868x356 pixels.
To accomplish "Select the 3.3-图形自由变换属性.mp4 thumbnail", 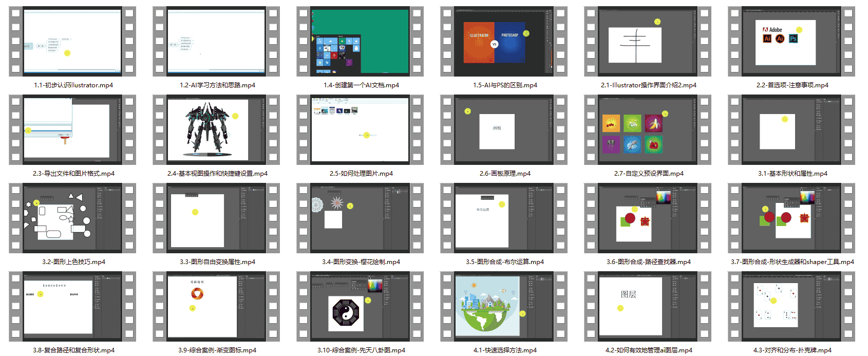I will (216, 218).
